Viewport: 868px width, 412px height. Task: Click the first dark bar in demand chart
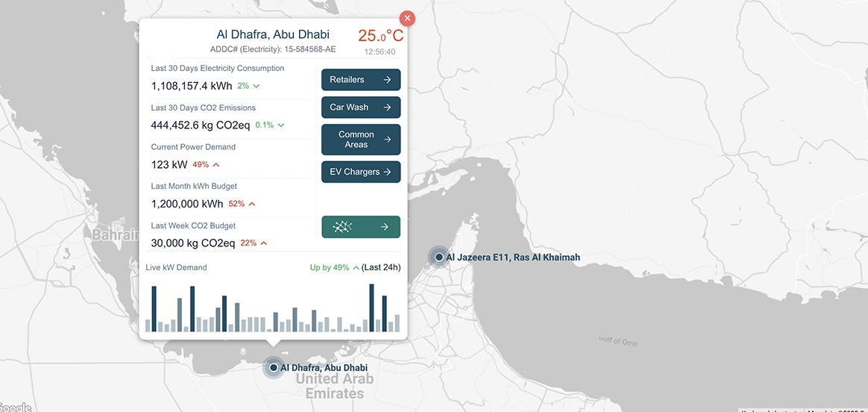tap(154, 308)
